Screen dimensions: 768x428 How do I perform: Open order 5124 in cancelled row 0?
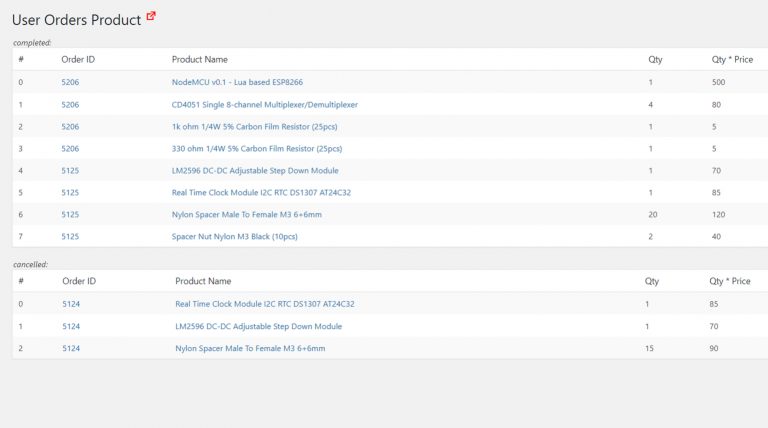click(71, 304)
